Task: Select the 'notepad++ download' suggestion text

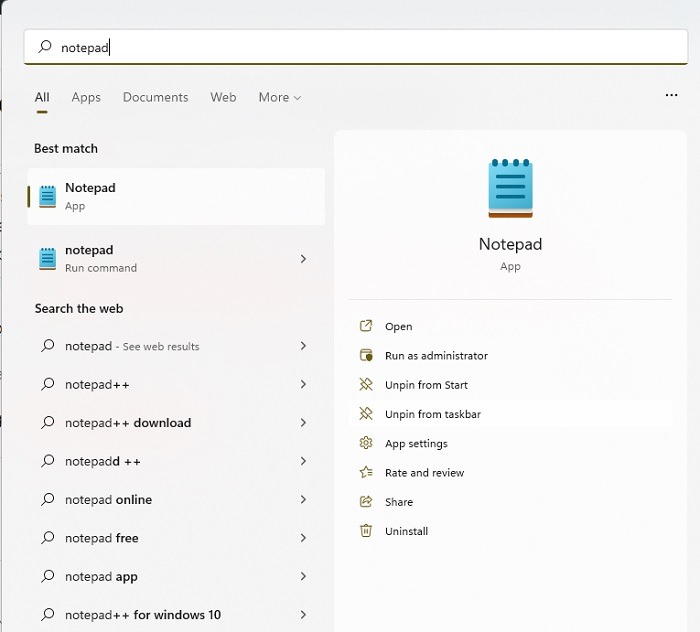Action: [x=128, y=423]
